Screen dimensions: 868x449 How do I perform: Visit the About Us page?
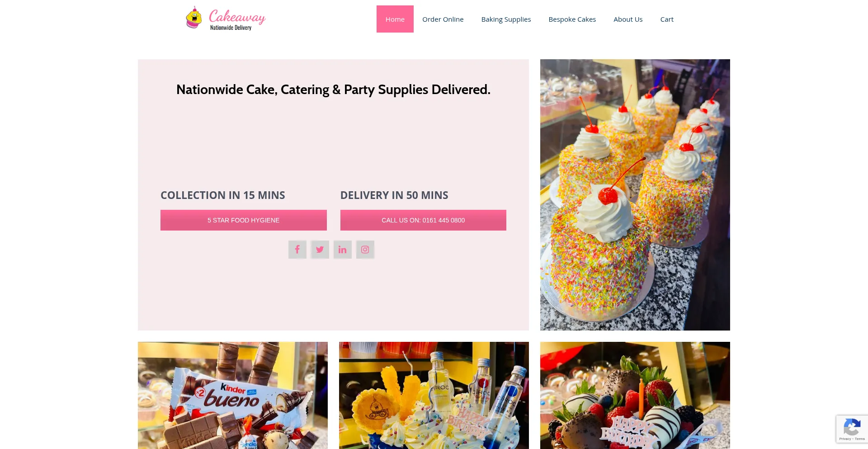pyautogui.click(x=628, y=19)
